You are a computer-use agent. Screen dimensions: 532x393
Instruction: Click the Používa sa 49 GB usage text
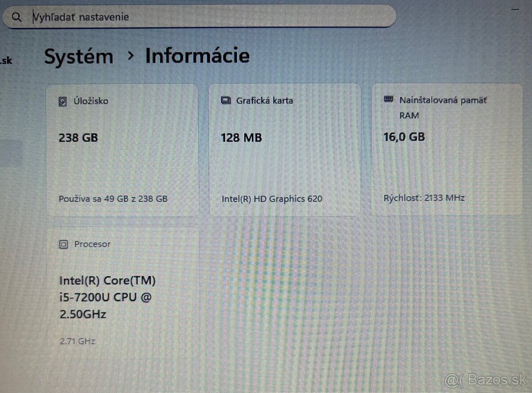[x=113, y=198]
